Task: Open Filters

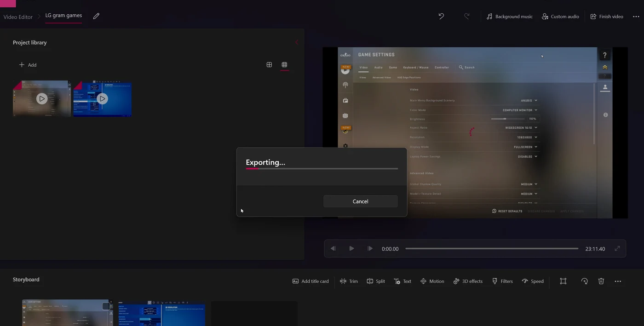Action: point(502,281)
